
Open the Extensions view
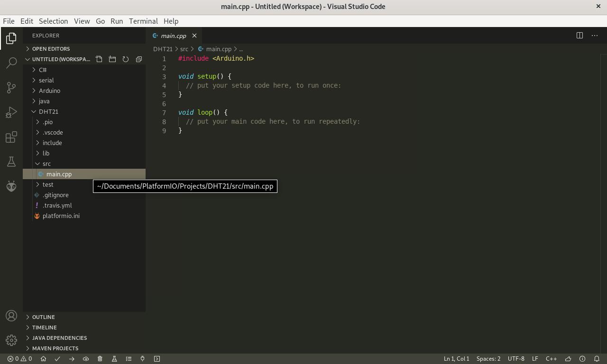pos(11,137)
